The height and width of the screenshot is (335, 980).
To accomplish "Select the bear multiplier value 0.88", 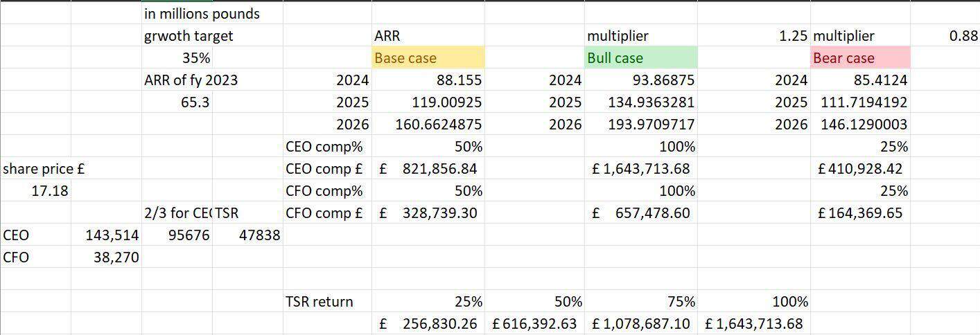I will (x=963, y=36).
